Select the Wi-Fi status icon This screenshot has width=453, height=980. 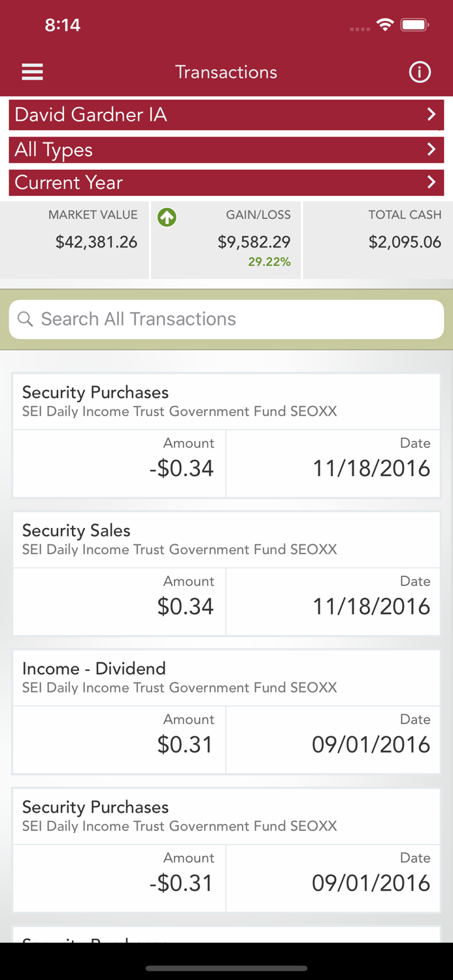[x=385, y=24]
